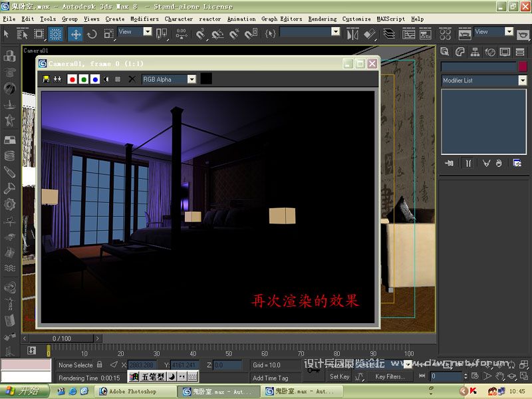Open Named Selection Sets editor icon
The width and height of the screenshot is (532, 399).
(x=270, y=34)
